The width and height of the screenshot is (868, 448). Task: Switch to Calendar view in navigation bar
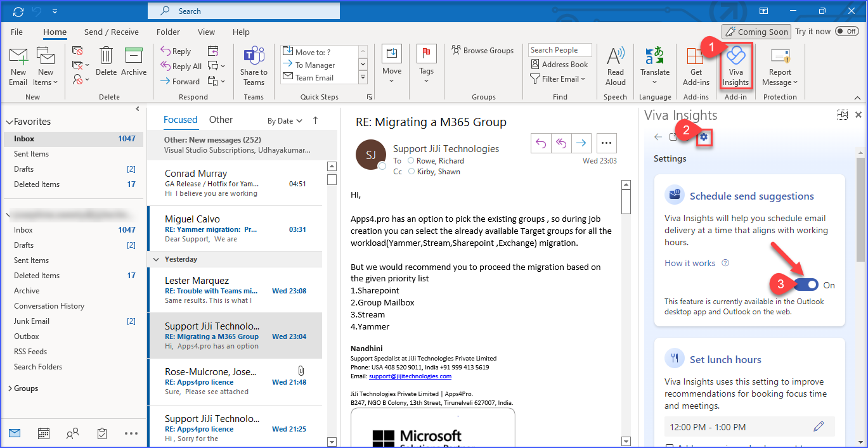click(x=44, y=433)
